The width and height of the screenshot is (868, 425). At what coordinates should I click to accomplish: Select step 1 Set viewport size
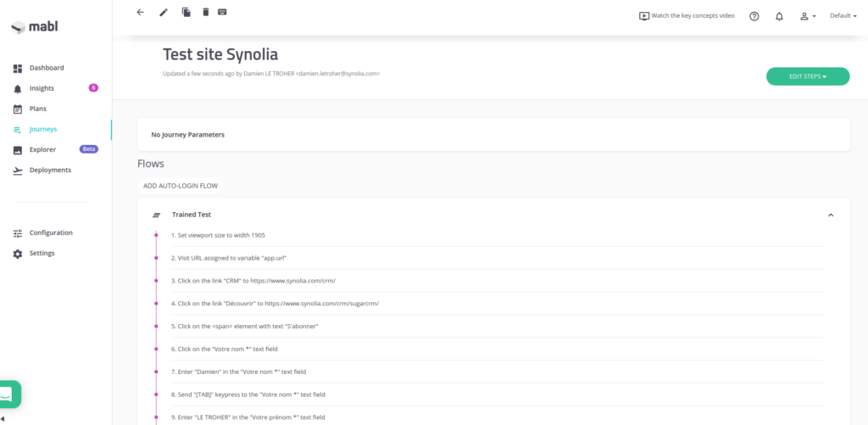[x=497, y=235]
